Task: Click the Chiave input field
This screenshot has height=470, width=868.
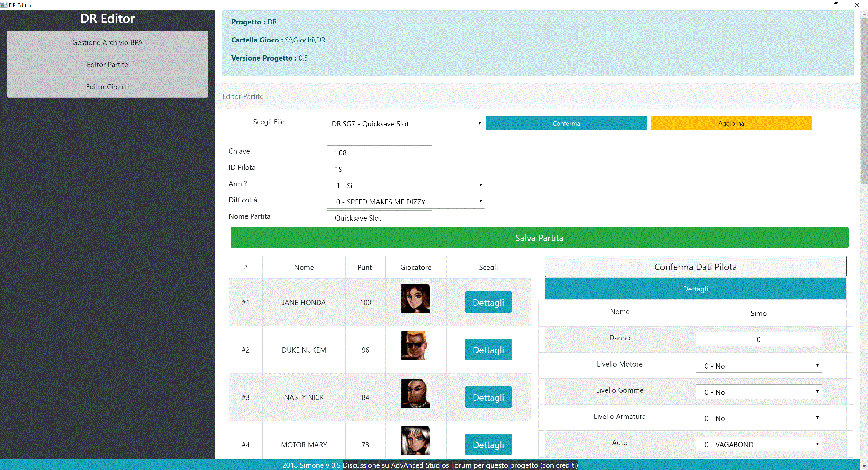Action: 380,153
